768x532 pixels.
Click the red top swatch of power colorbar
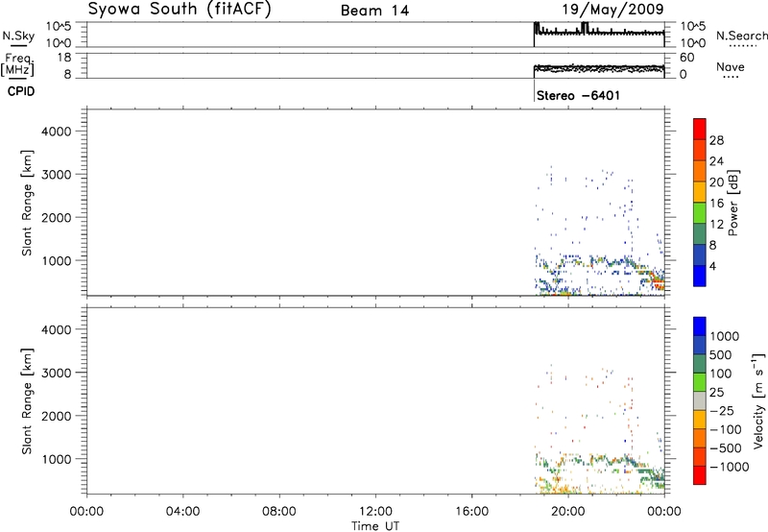[700, 129]
